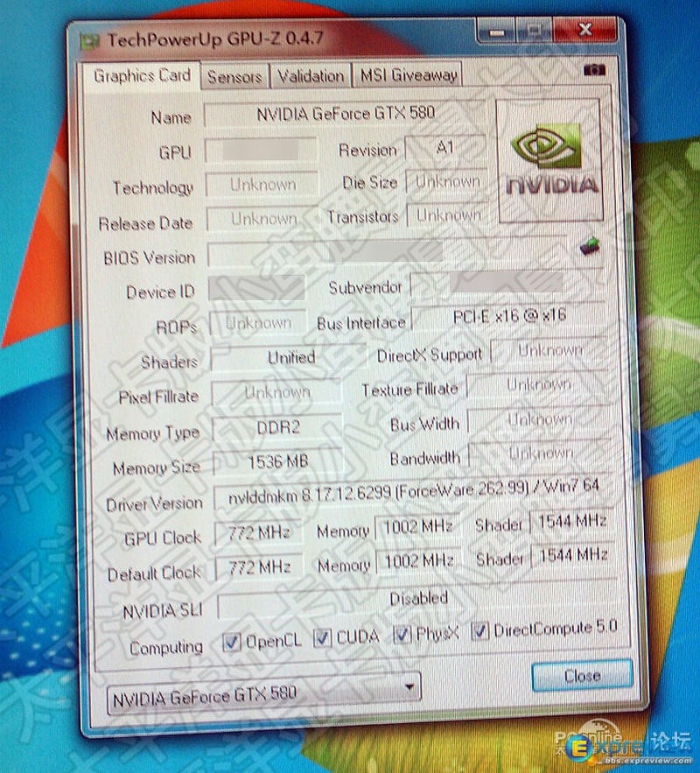Image resolution: width=700 pixels, height=773 pixels.
Task: Click the Release Date field
Action: click(263, 219)
